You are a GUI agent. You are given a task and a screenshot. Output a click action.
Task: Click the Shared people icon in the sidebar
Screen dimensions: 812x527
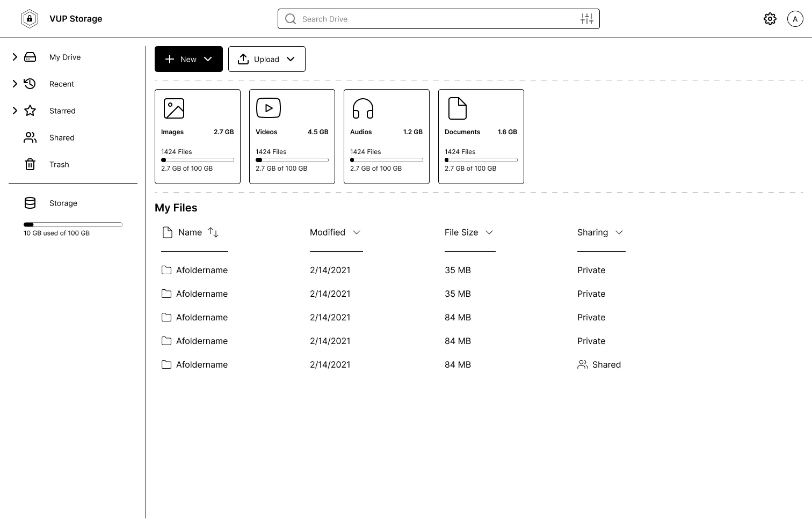click(x=30, y=138)
